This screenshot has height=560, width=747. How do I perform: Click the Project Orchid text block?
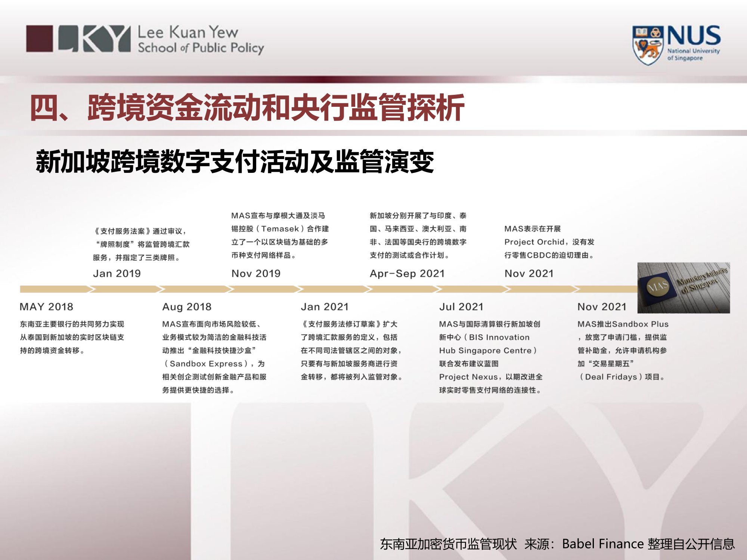[x=549, y=242]
